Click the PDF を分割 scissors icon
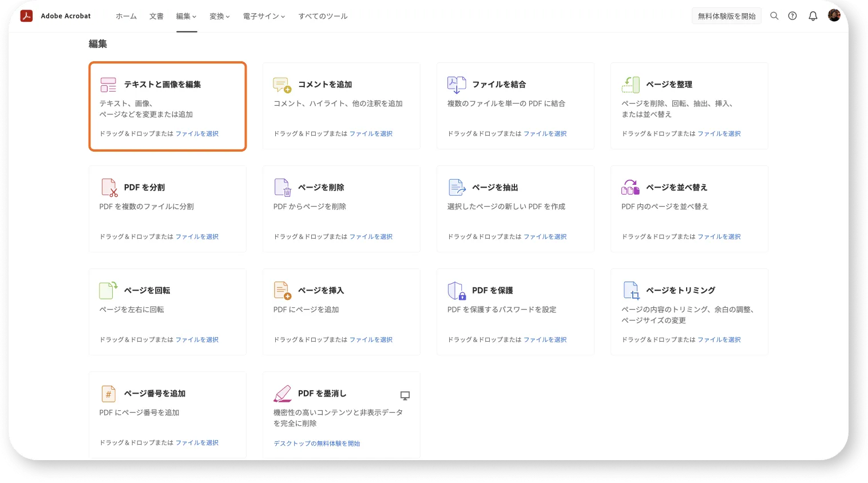Image resolution: width=868 pixels, height=483 pixels. pos(109,188)
